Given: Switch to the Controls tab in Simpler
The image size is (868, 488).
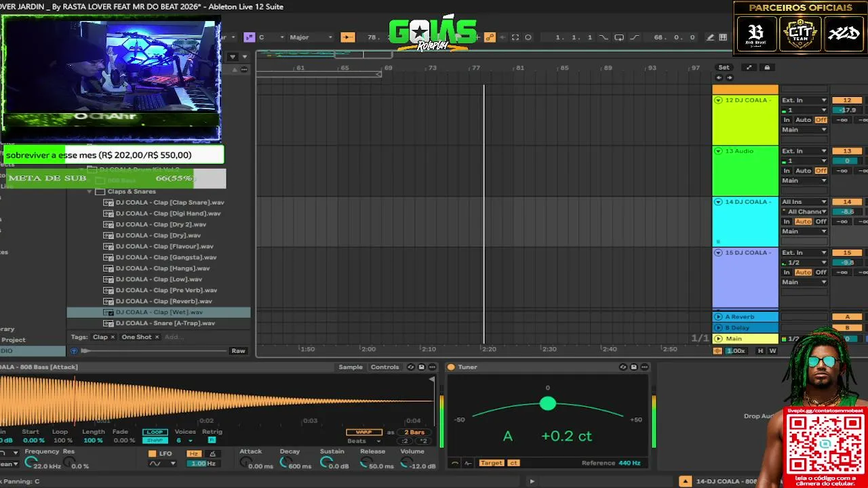Looking at the screenshot, I should tap(384, 367).
